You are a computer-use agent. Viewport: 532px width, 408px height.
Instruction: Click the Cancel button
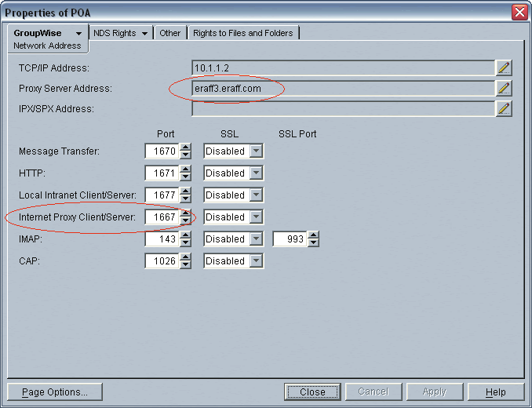[x=373, y=392]
